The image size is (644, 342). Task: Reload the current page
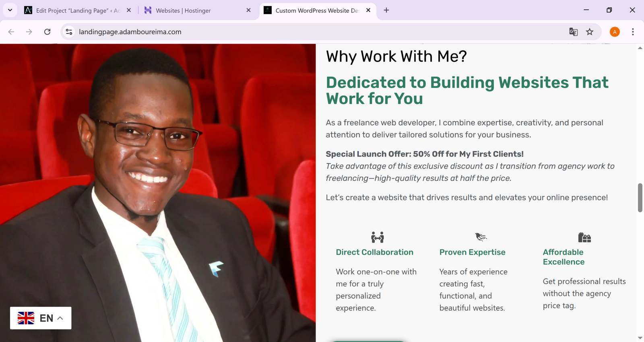tap(47, 32)
